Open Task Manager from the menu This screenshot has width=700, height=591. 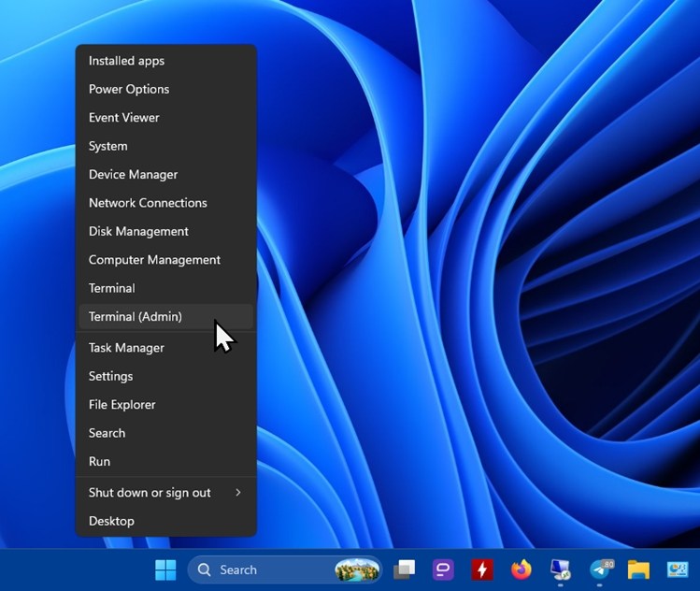click(166, 348)
